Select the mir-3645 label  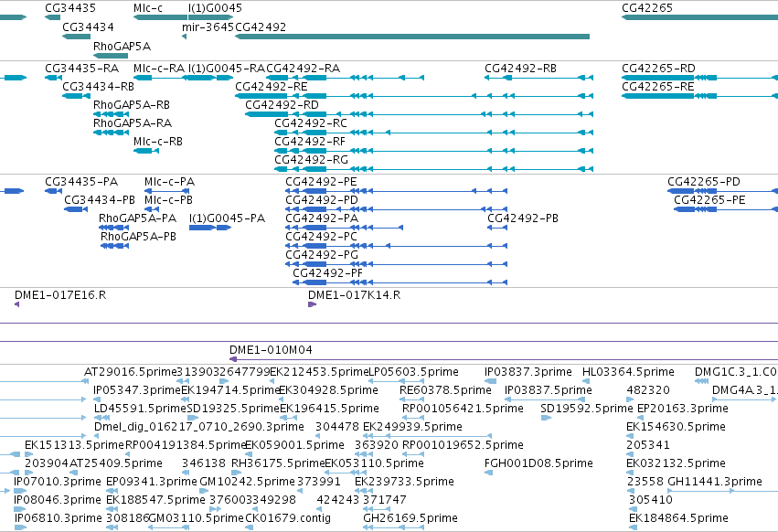click(x=208, y=27)
